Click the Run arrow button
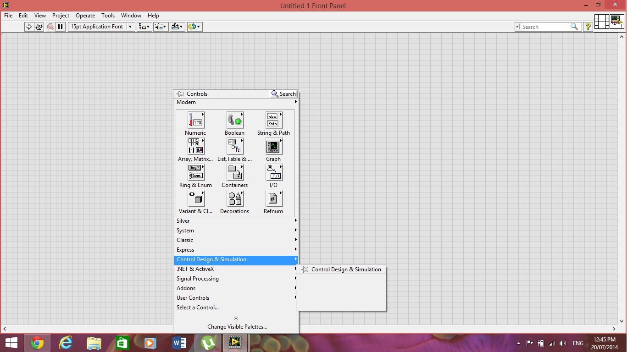The image size is (644, 352). (x=29, y=27)
